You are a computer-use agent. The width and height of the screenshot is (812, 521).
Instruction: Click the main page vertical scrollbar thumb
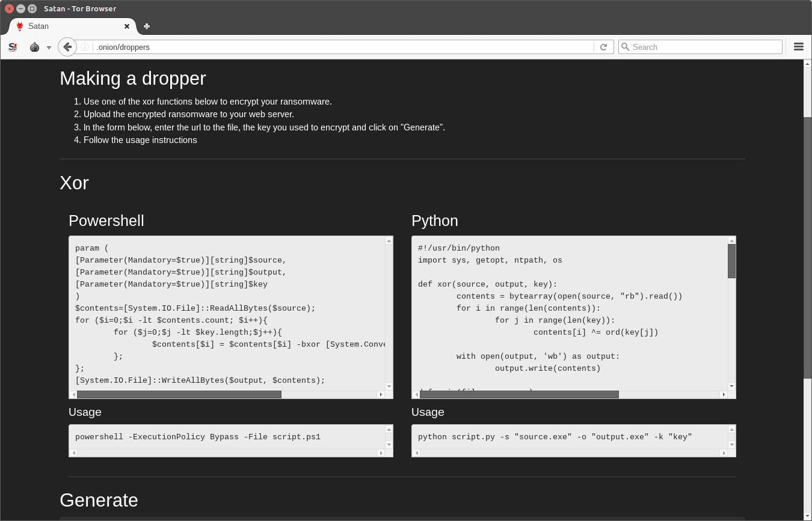coord(808,248)
